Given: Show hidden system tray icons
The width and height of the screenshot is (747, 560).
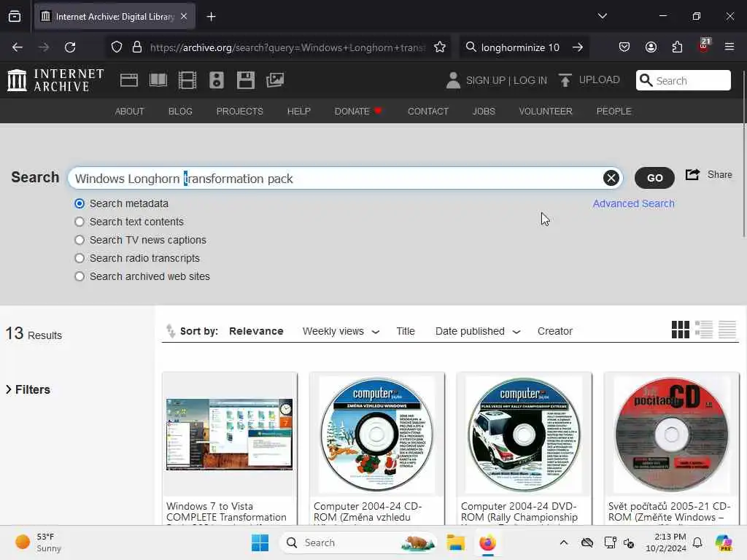Looking at the screenshot, I should click(x=564, y=542).
